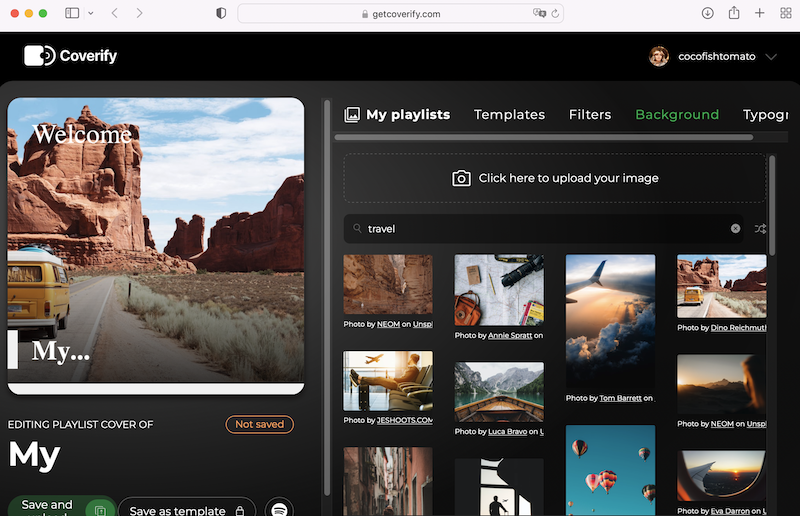
Task: Click the Spotify icon button
Action: [x=280, y=510]
